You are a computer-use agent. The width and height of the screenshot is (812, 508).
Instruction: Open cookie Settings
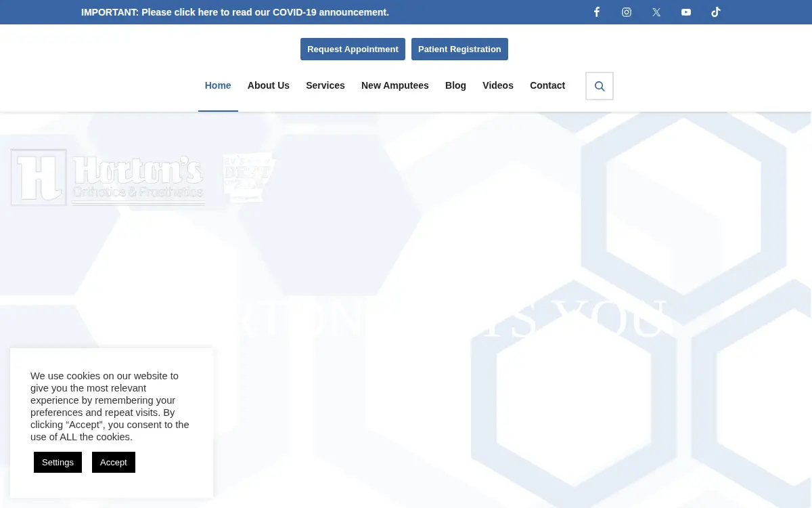pyautogui.click(x=58, y=462)
